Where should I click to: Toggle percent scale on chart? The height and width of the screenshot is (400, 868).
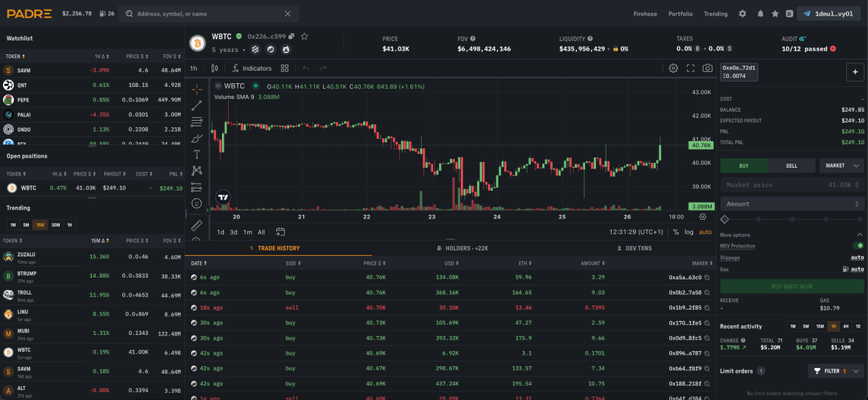pos(676,232)
